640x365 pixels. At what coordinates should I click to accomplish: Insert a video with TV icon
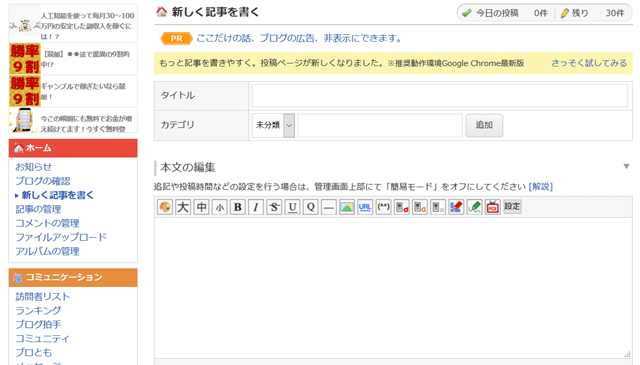493,207
